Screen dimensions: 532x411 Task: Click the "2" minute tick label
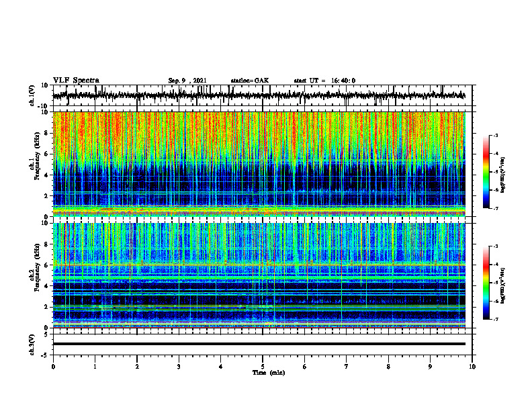click(137, 367)
